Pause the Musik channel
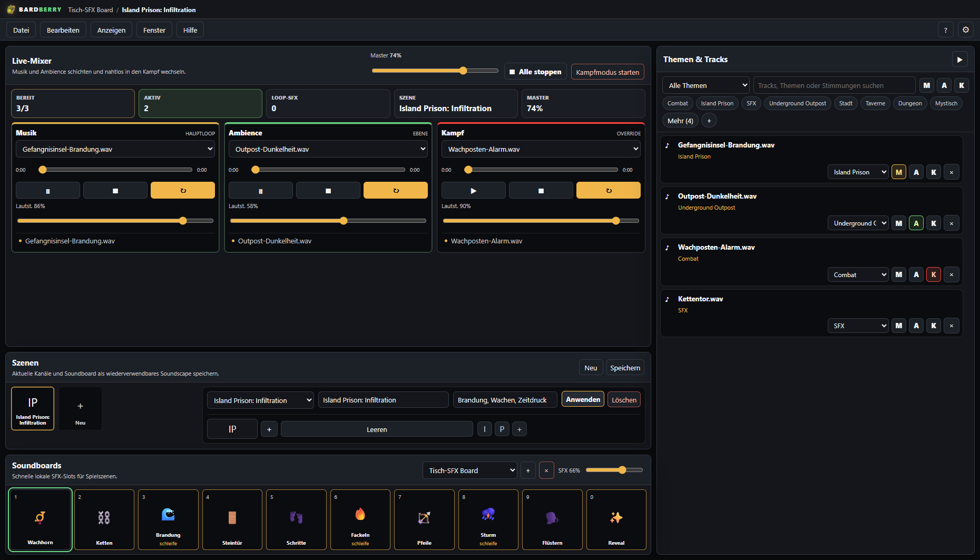 (48, 190)
